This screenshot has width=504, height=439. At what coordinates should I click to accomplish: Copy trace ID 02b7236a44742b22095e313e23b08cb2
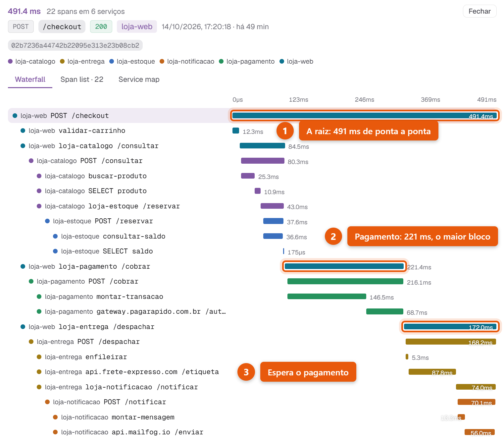click(x=75, y=45)
